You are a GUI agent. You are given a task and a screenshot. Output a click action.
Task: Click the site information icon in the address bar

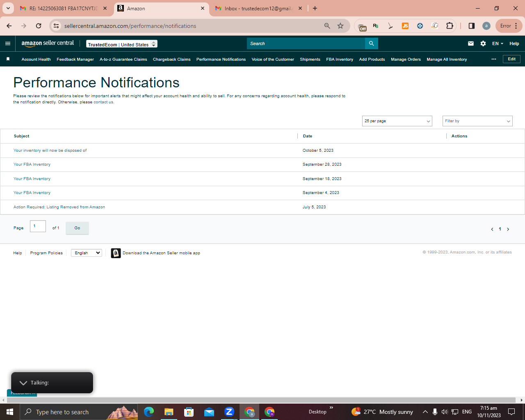tap(57, 26)
